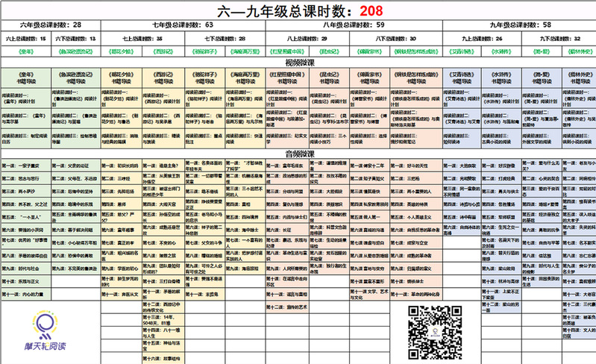Click the 八上总课时数 cell
Image resolution: width=596 pixels, height=364 pixels.
307,39
